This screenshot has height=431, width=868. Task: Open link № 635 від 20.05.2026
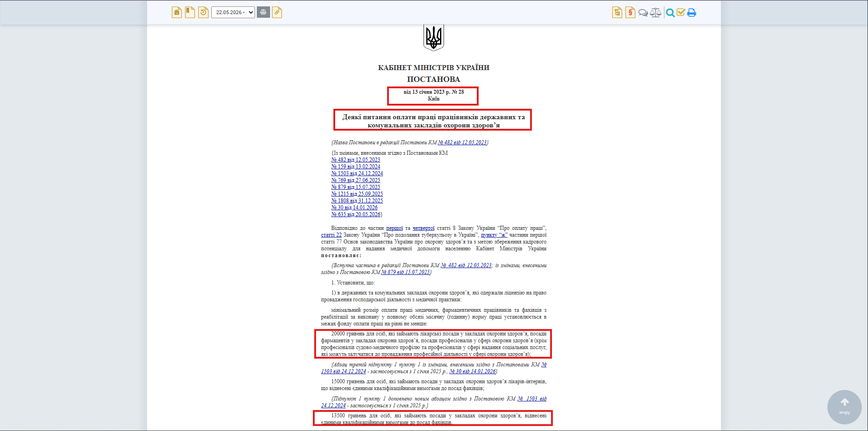[356, 214]
